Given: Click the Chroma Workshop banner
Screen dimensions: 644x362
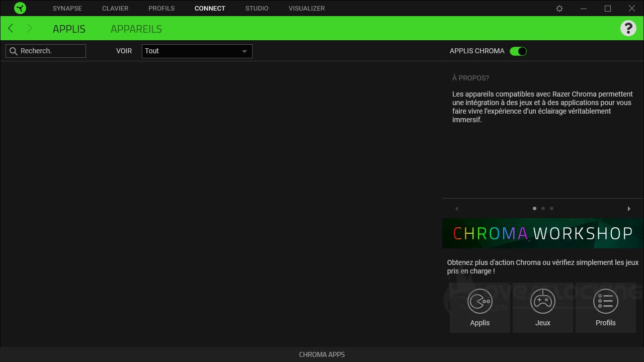Looking at the screenshot, I should click(542, 233).
